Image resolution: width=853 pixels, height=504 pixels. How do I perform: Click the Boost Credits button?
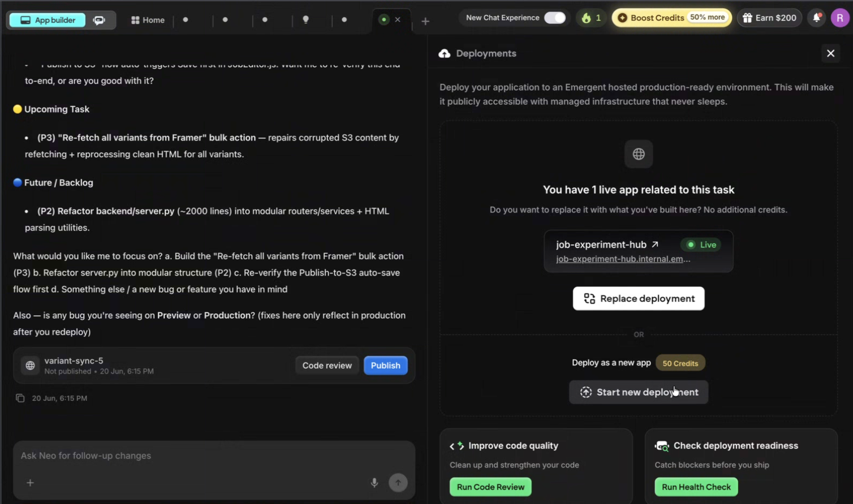pos(672,18)
